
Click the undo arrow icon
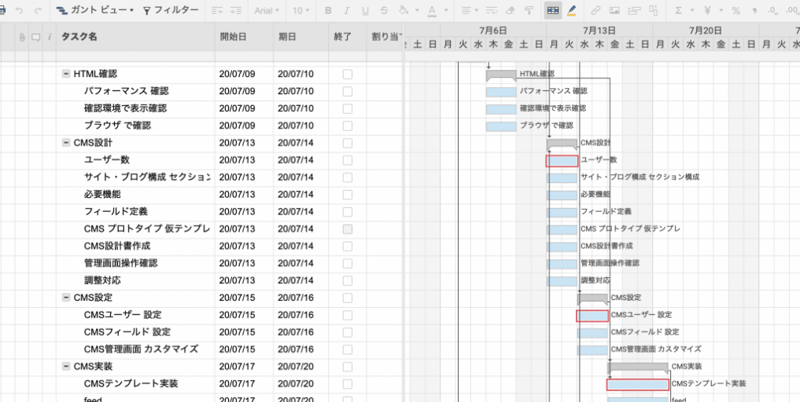pos(17,10)
